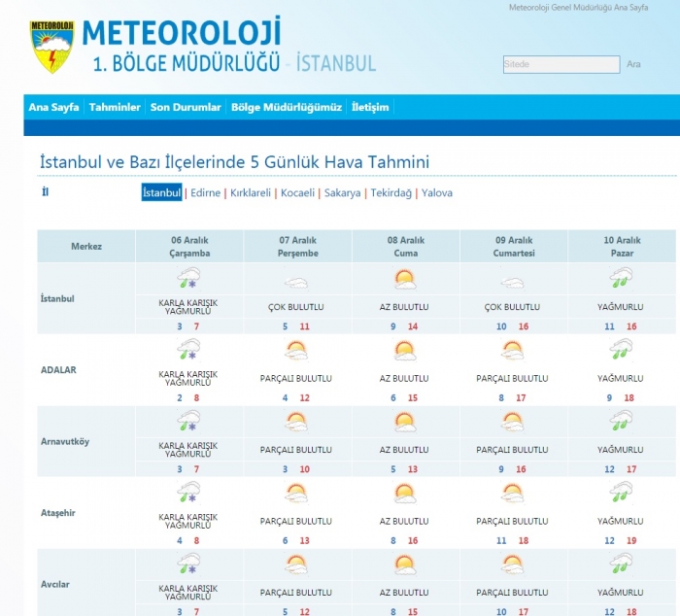Open the Bölge Müdürlüğümüz menu
The image size is (680, 616).
[x=287, y=107]
